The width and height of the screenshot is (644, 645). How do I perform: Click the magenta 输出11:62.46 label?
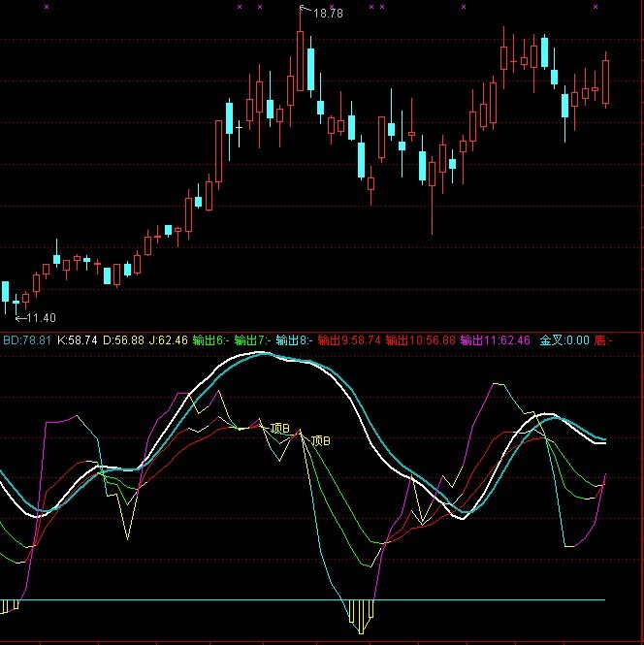tap(496, 340)
